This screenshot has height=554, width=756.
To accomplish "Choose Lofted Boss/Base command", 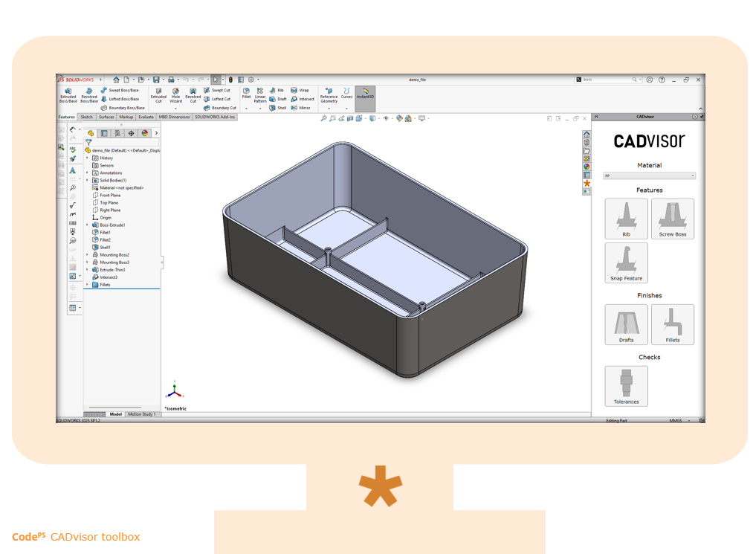I will click(120, 99).
